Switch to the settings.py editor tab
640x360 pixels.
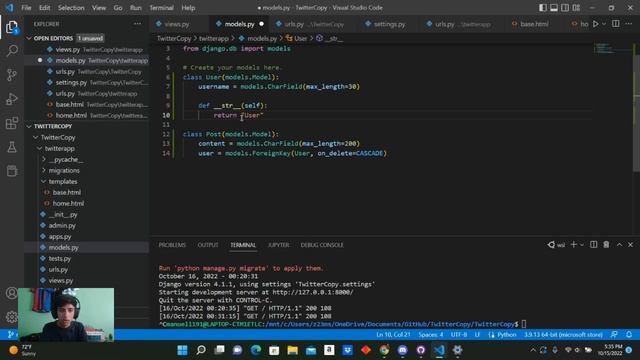coord(389,24)
